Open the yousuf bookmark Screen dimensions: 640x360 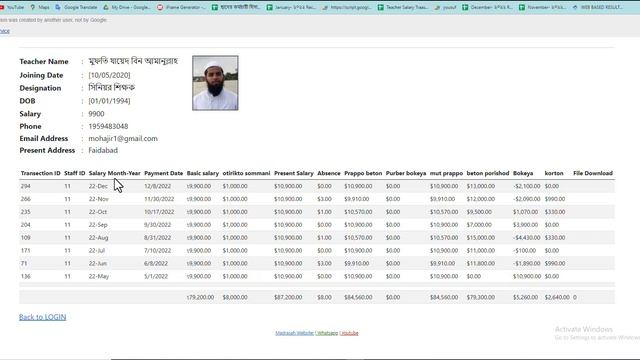tap(446, 7)
